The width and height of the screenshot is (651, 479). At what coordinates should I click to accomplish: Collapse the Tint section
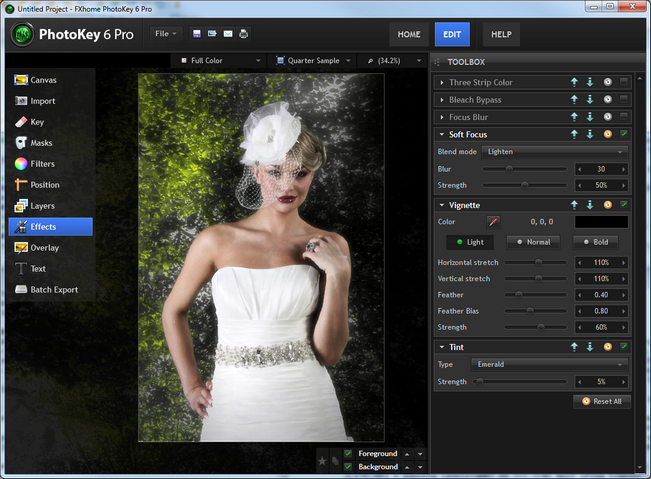[x=442, y=347]
